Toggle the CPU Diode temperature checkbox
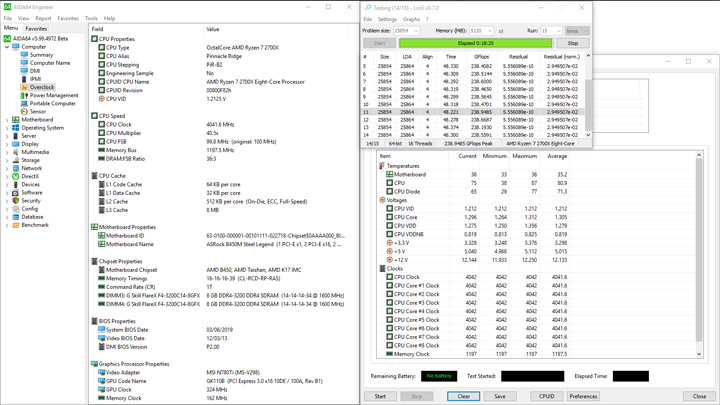 (389, 191)
